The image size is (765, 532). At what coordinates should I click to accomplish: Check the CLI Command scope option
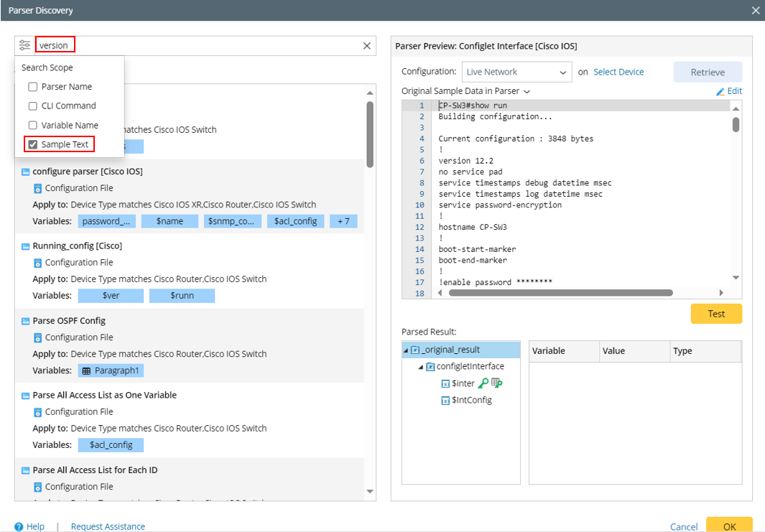[33, 106]
